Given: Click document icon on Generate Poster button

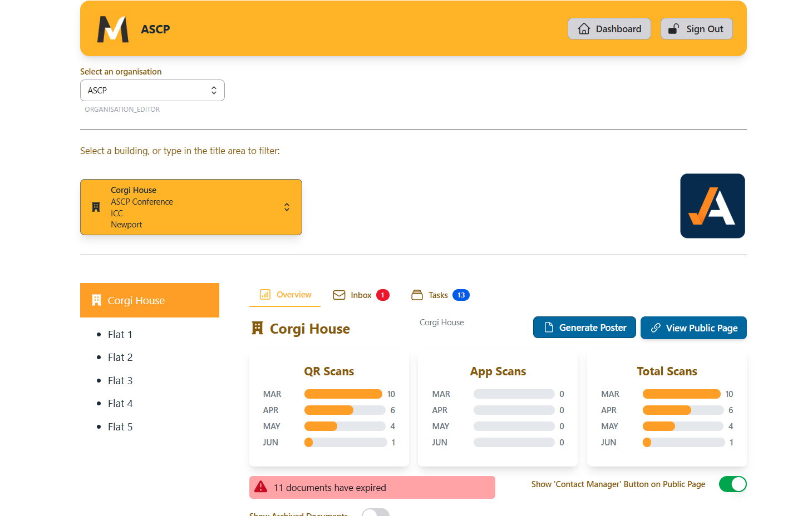Looking at the screenshot, I should tap(549, 328).
